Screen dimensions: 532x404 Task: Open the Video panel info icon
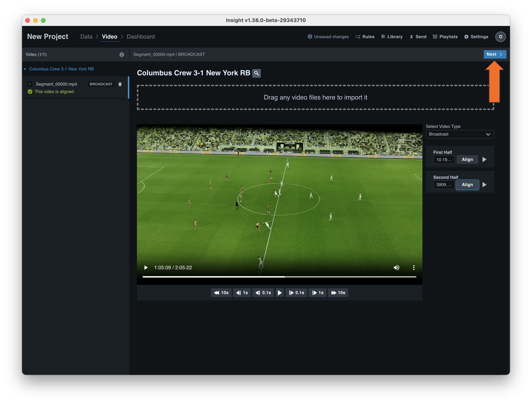(122, 55)
